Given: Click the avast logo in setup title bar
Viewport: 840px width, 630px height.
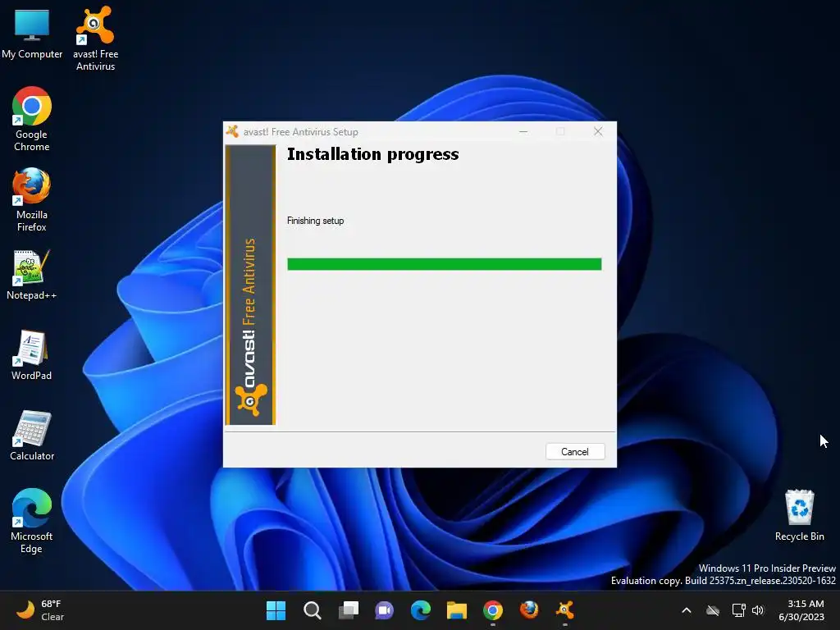Looking at the screenshot, I should click(232, 131).
